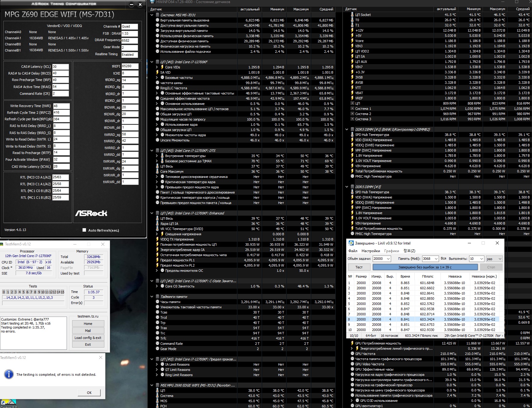Screen dimensions: 532x408
Task: Click the empty progress bar under TestMem5 Tests
Action: 33,303
